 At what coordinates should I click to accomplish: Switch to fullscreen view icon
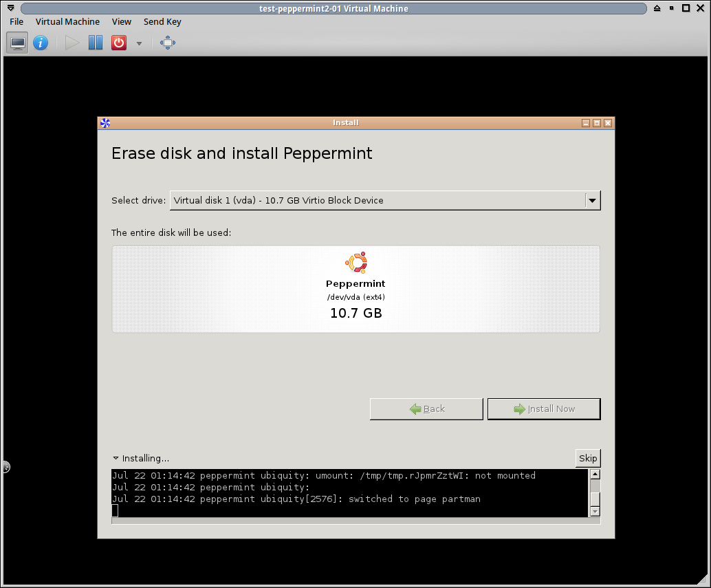pos(167,43)
